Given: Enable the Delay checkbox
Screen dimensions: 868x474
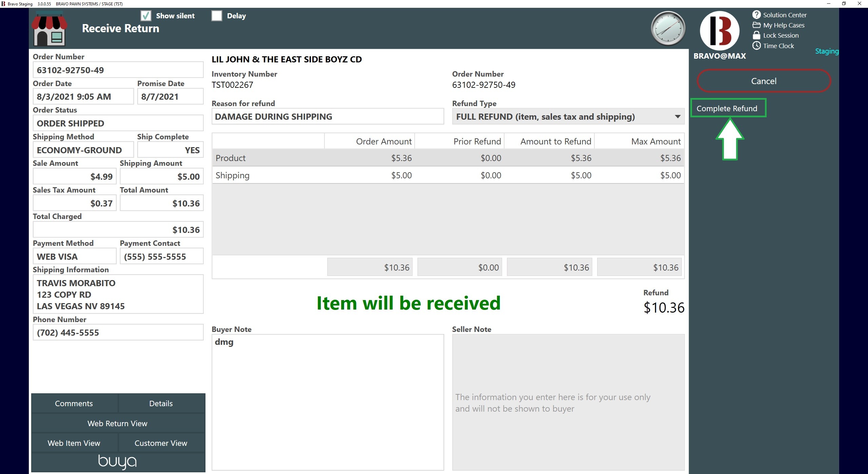Looking at the screenshot, I should [217, 16].
